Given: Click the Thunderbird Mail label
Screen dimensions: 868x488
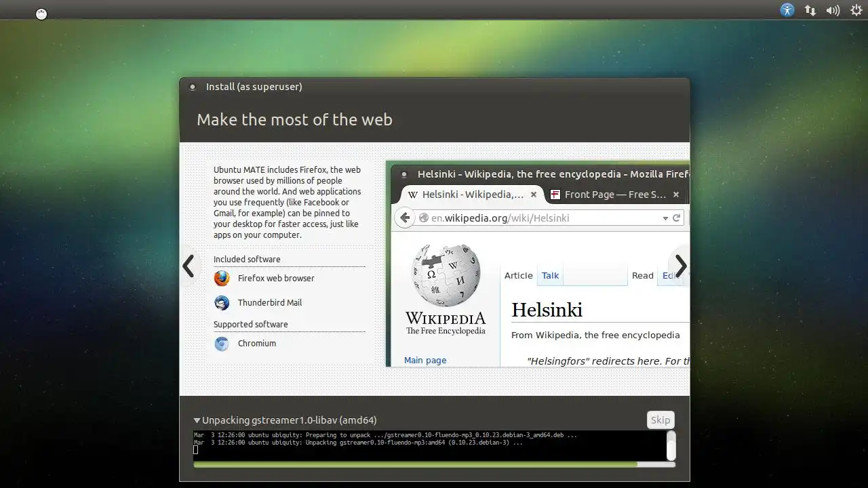Looking at the screenshot, I should (x=270, y=303).
